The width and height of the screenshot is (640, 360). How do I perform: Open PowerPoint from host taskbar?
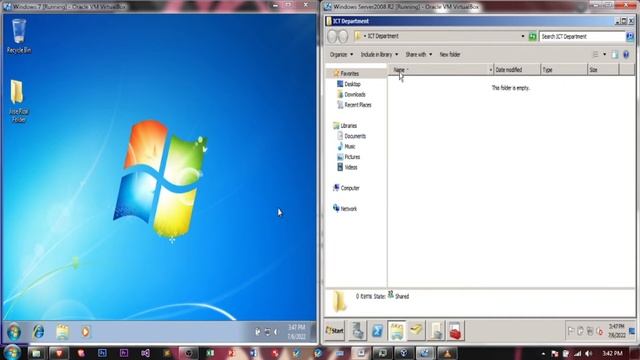(x=231, y=353)
